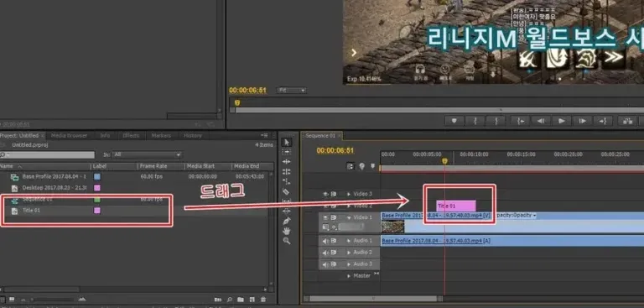Click Add Marker in Program Monitor
Image resolution: width=644 pixels, height=308 pixels.
coord(454,121)
